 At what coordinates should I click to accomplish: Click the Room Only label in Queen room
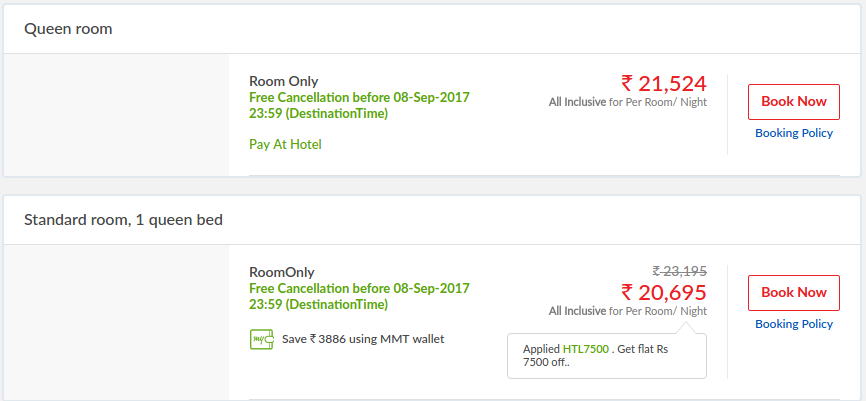(x=284, y=81)
